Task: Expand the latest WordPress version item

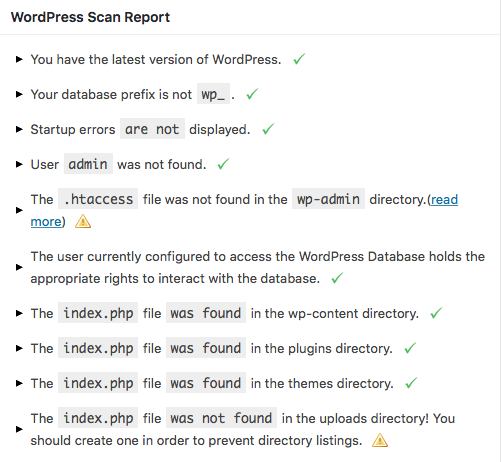Action: tap(19, 59)
